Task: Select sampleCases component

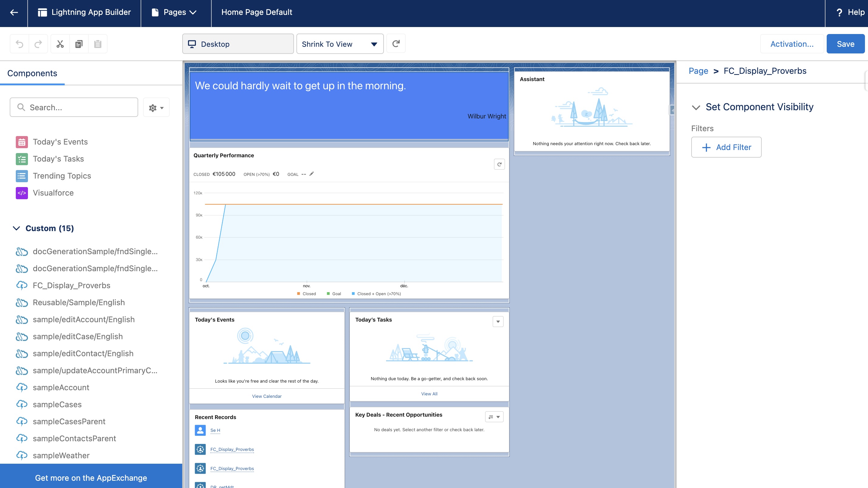Action: (x=49, y=405)
